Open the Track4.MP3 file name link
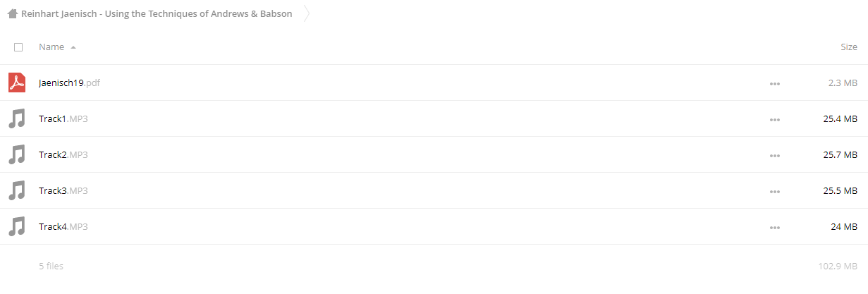The height and width of the screenshot is (294, 868). (x=63, y=226)
